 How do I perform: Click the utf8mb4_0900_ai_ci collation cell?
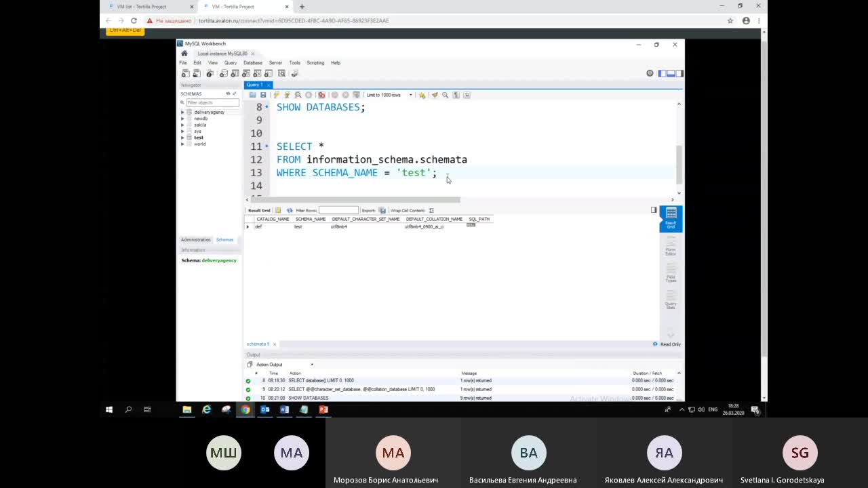[x=424, y=226]
